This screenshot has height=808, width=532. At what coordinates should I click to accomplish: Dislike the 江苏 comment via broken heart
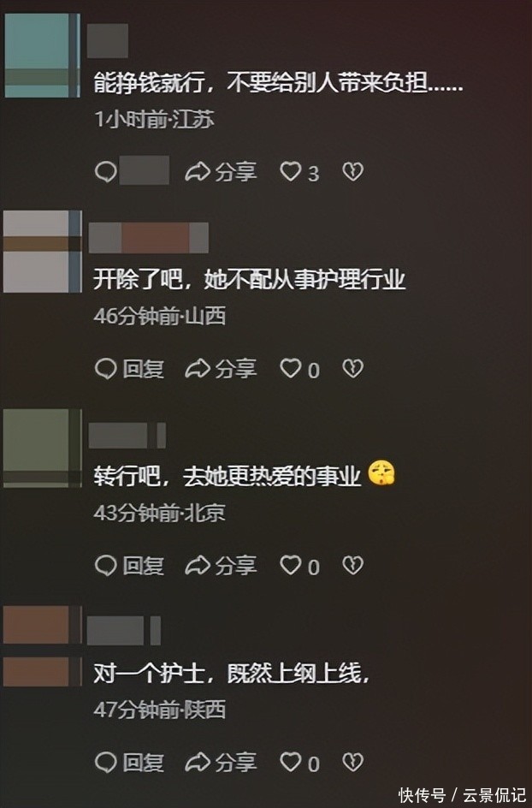click(352, 171)
